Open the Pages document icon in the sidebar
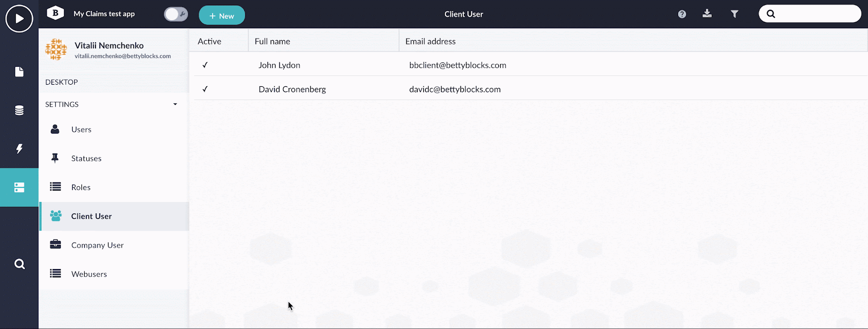Image resolution: width=868 pixels, height=329 pixels. point(19,72)
